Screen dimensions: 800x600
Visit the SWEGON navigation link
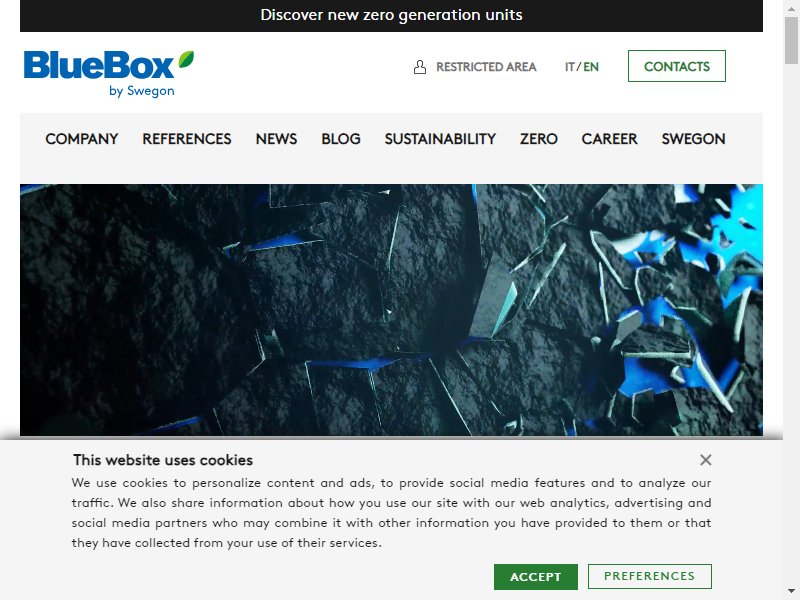[693, 139]
